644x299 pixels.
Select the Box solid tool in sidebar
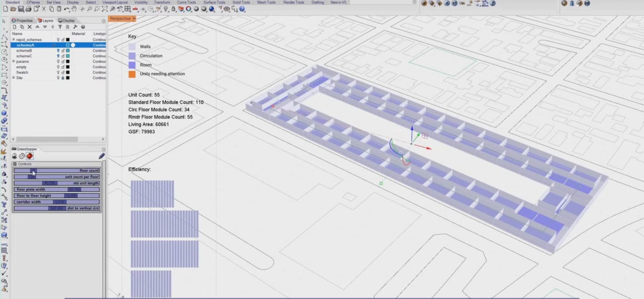tap(4, 113)
